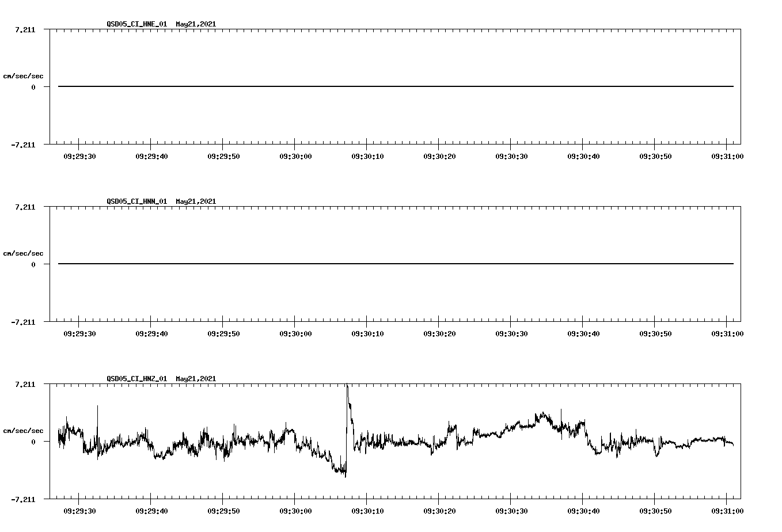The height and width of the screenshot is (532, 782).
Task: Click the QSD05_CI_HNE_01 May21,2021 title
Action: [x=161, y=24]
